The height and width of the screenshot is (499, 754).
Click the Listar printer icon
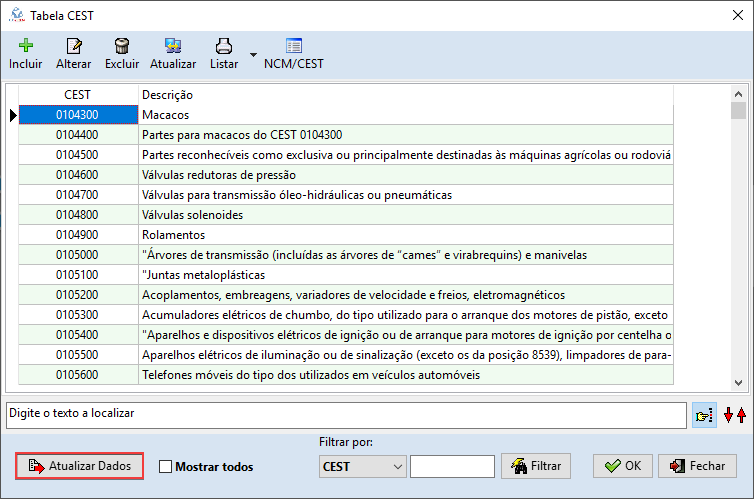224,46
